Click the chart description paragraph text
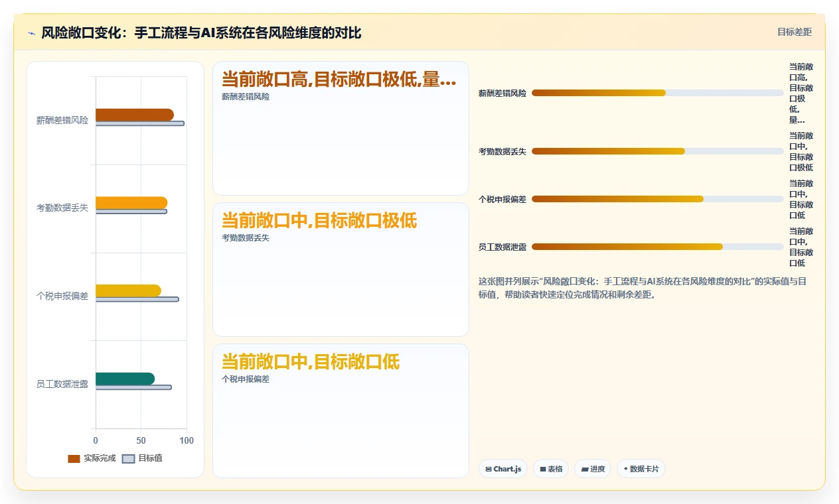Viewport: 839px width, 504px height. pos(643,288)
